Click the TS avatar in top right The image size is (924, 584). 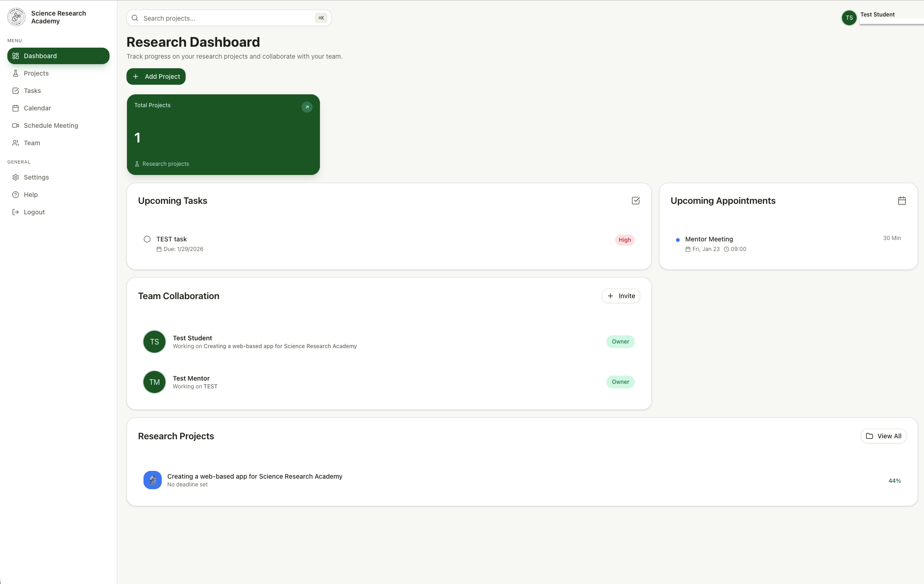point(849,18)
